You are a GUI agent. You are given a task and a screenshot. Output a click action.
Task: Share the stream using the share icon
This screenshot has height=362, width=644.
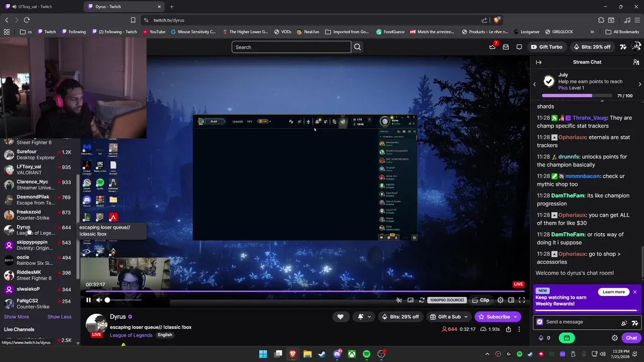click(x=508, y=329)
